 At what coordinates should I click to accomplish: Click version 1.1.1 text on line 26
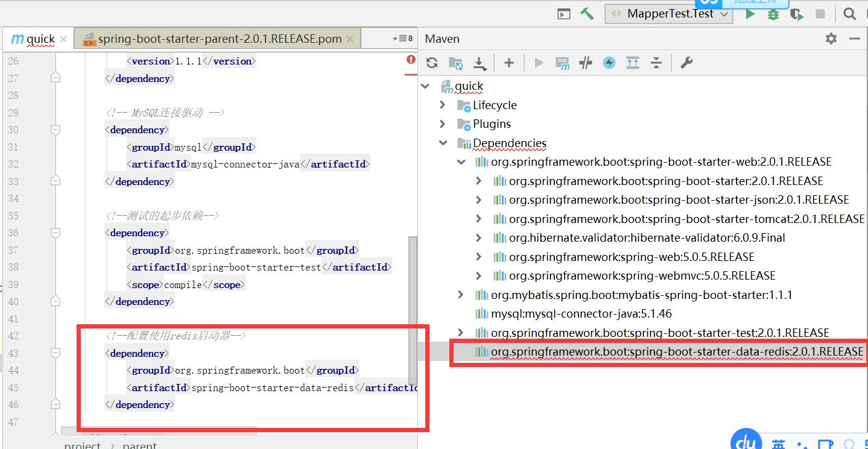[x=188, y=61]
